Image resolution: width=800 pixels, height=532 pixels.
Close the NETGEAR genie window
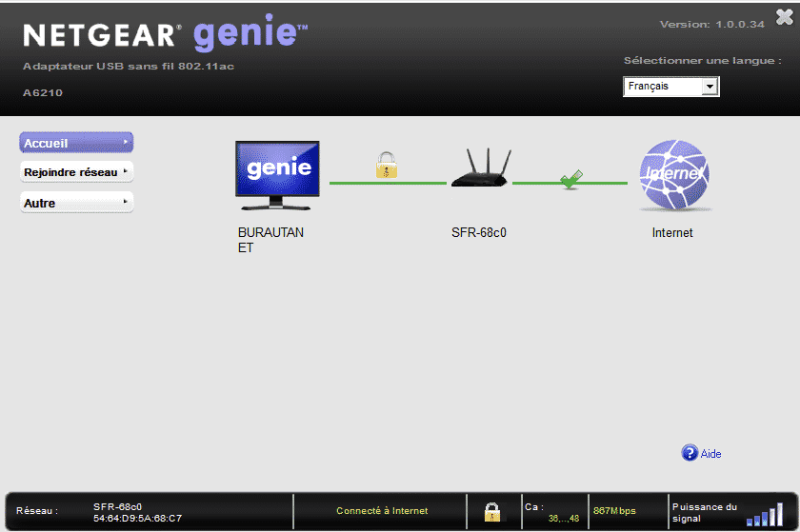click(x=784, y=17)
